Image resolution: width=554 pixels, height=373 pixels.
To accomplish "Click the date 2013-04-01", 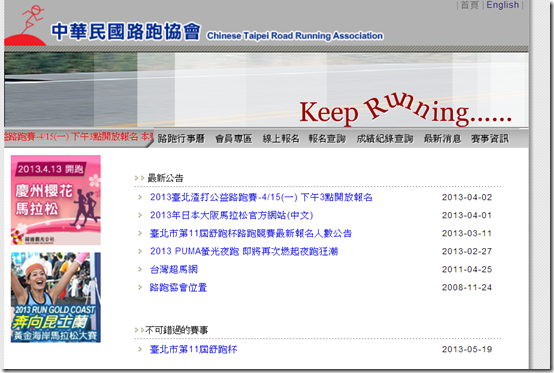I will point(467,215).
